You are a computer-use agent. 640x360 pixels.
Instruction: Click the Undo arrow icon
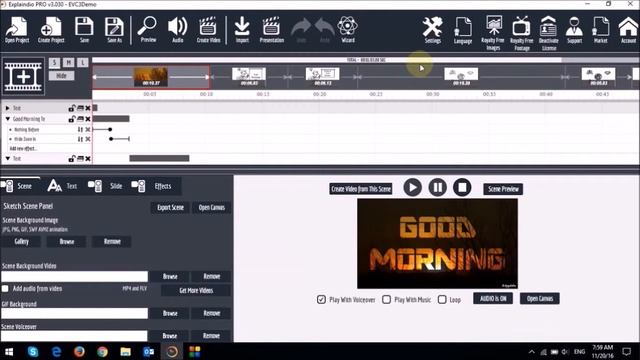(x=301, y=29)
